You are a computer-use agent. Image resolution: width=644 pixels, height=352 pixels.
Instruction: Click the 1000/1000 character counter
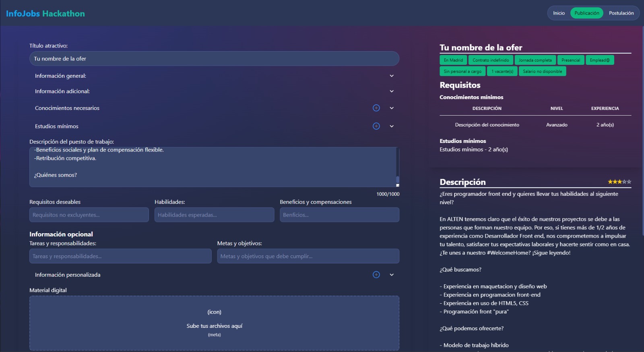point(388,194)
